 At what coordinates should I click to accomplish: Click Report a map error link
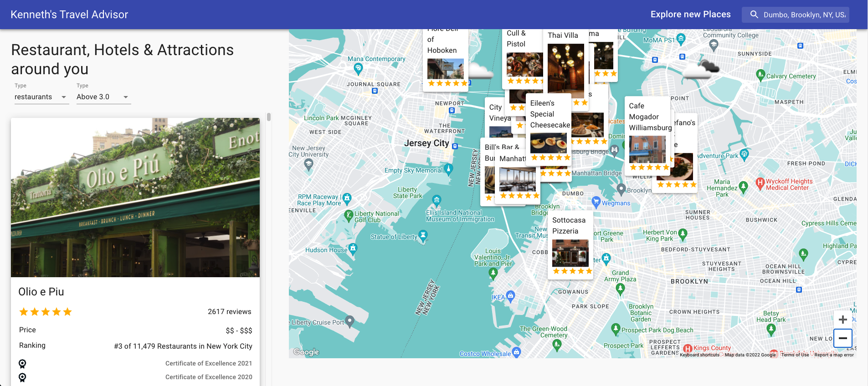pos(834,355)
